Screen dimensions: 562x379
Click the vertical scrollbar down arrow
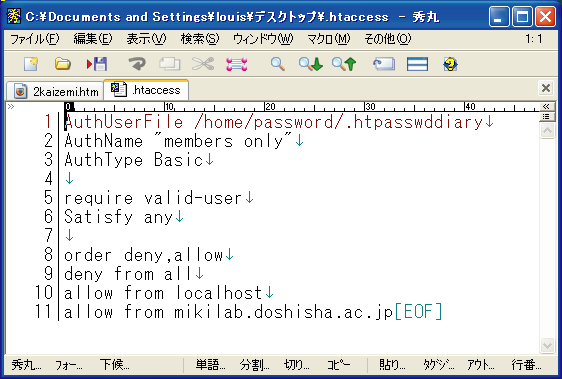pos(547,345)
